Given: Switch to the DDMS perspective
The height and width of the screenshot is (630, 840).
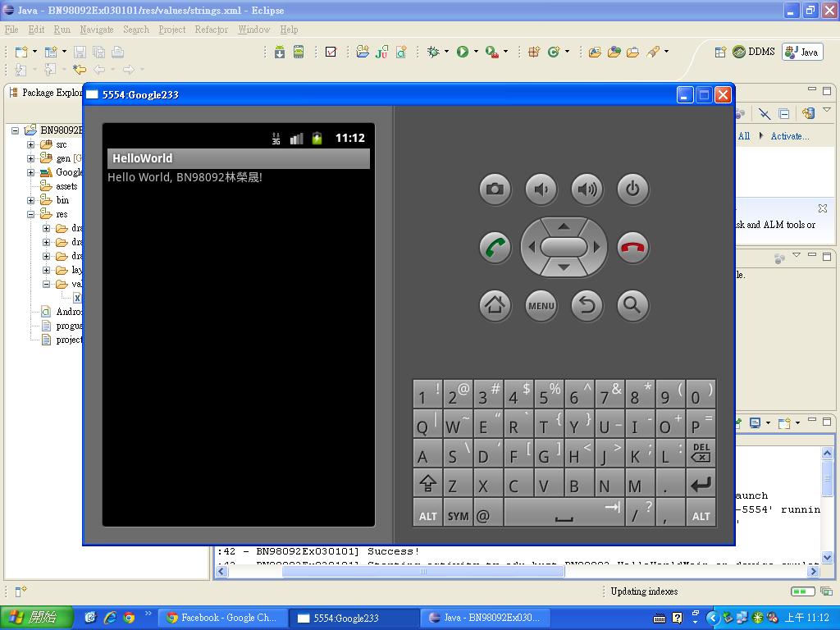Looking at the screenshot, I should pyautogui.click(x=754, y=52).
